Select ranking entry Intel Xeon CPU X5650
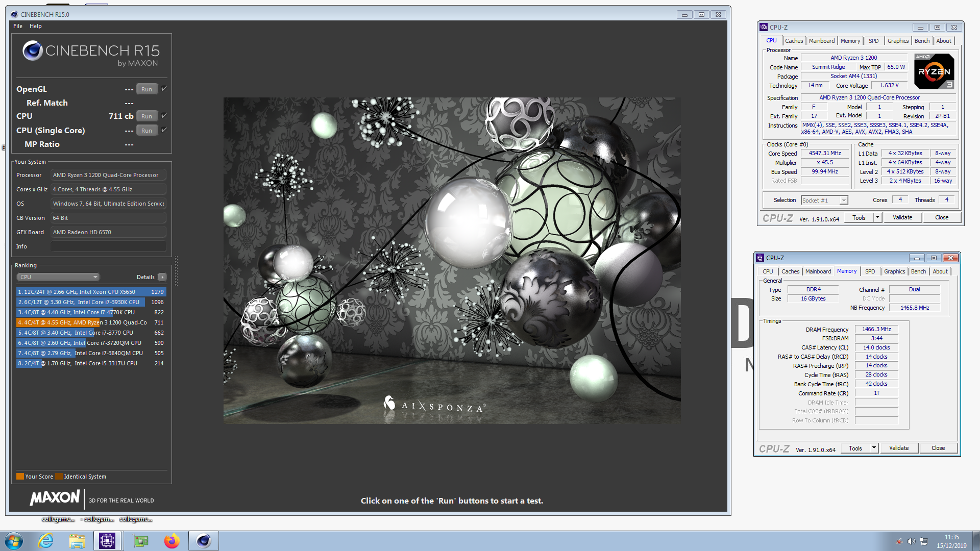This screenshot has height=551, width=980. (91, 292)
